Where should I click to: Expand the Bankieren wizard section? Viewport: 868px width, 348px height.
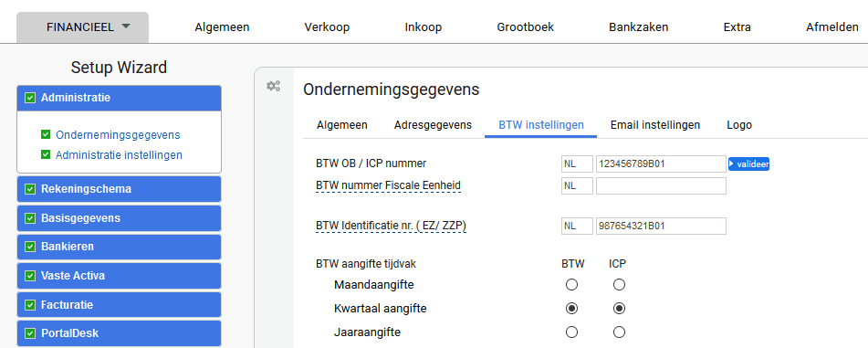coord(119,247)
